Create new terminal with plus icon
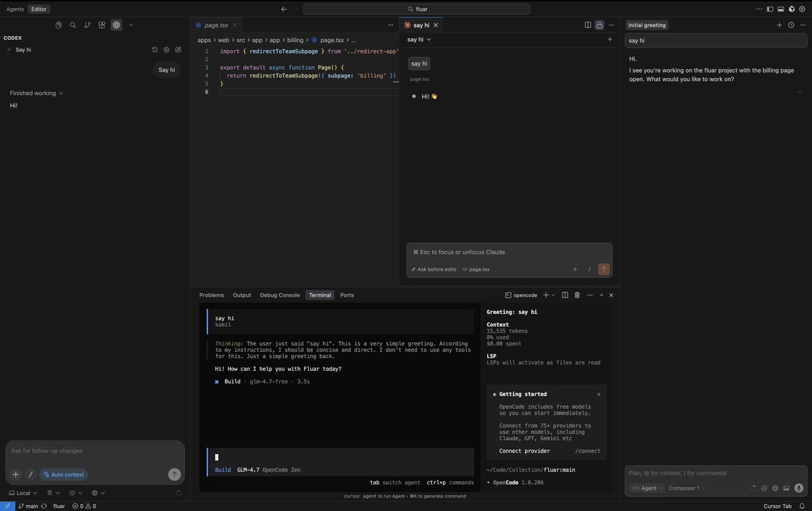This screenshot has width=812, height=511. 546,295
